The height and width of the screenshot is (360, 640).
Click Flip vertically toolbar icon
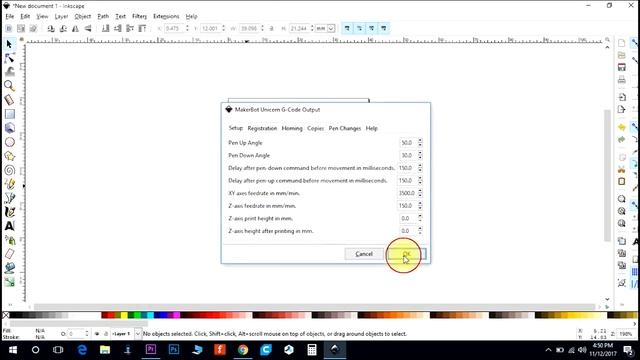pos(88,28)
